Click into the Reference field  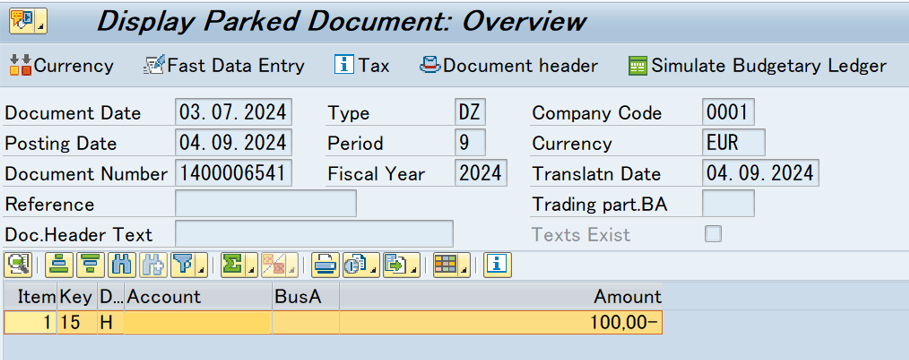click(x=266, y=203)
